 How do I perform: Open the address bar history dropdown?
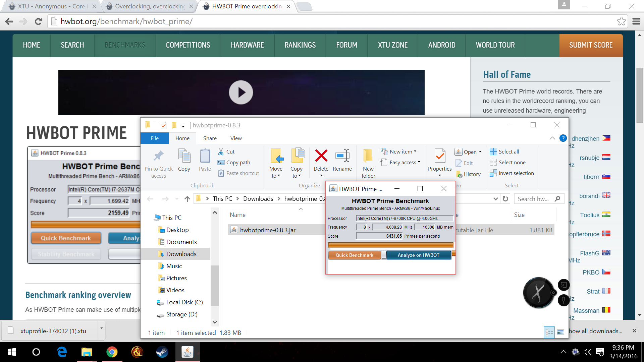click(495, 199)
